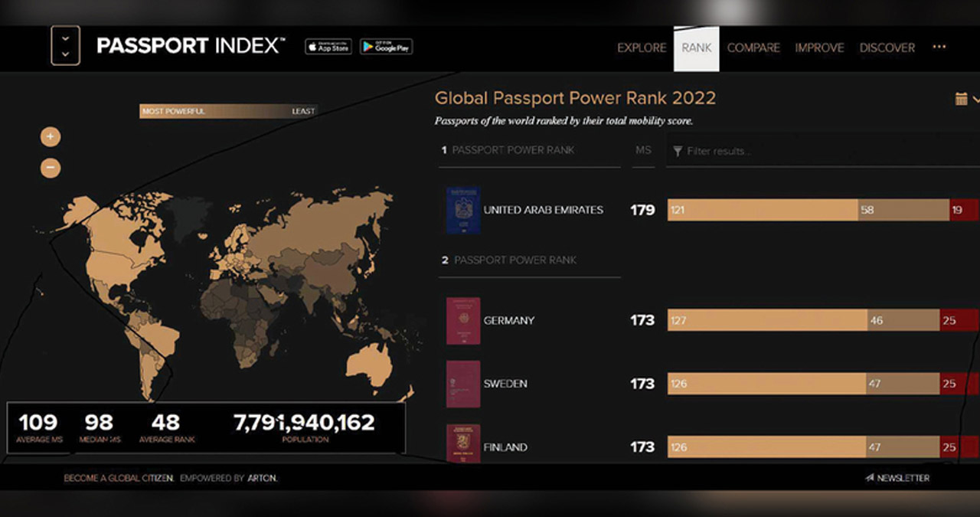Click the Passport Index logo
Viewport: 980px width, 517px height.
tap(191, 46)
